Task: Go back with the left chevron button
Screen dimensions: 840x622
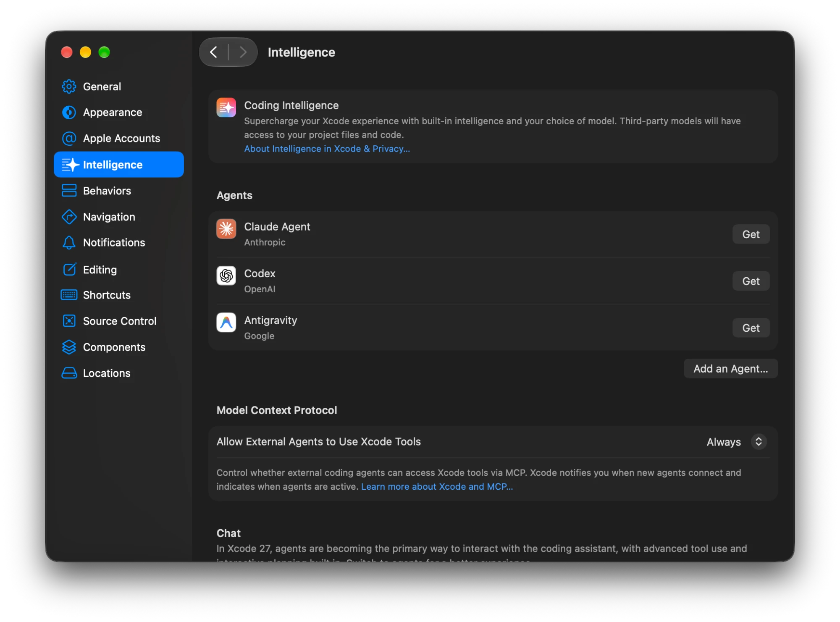Action: (x=213, y=52)
